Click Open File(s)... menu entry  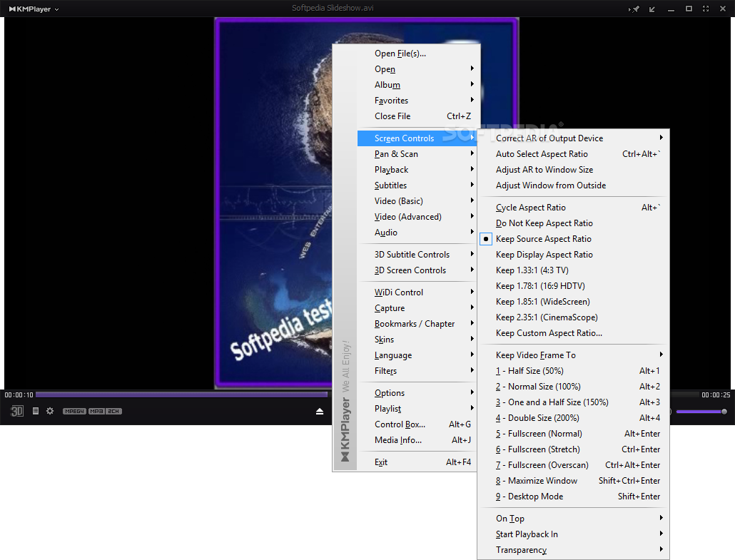coord(417,54)
